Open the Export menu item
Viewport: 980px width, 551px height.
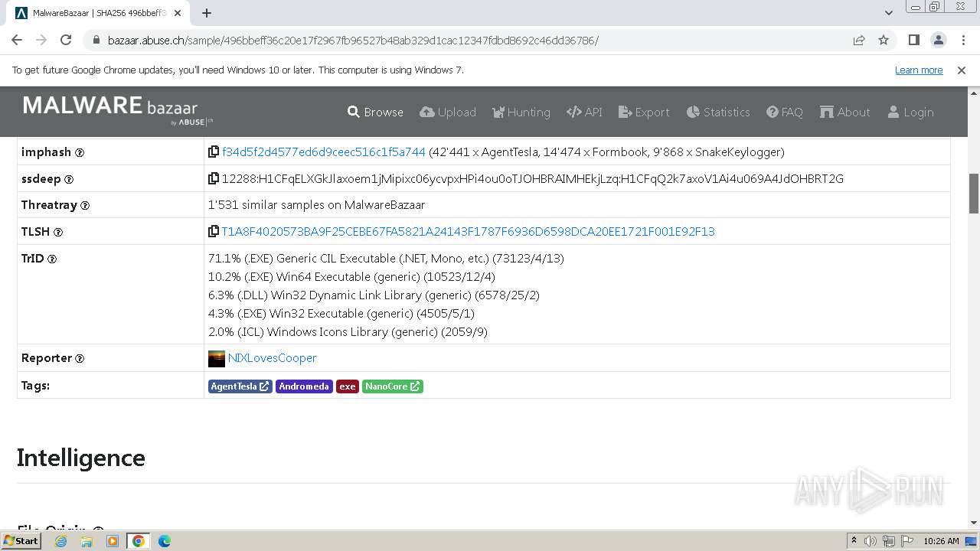(644, 112)
